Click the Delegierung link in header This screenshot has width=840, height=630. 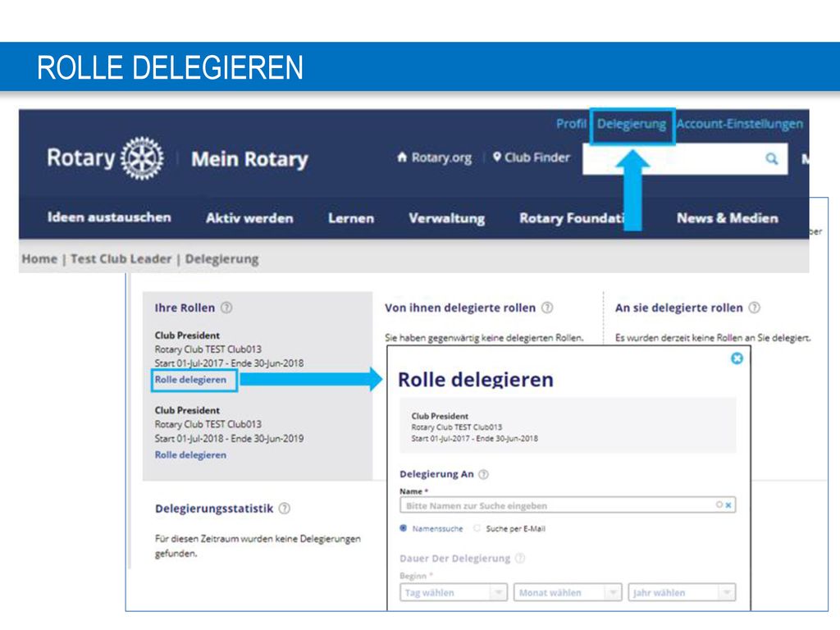(x=632, y=124)
